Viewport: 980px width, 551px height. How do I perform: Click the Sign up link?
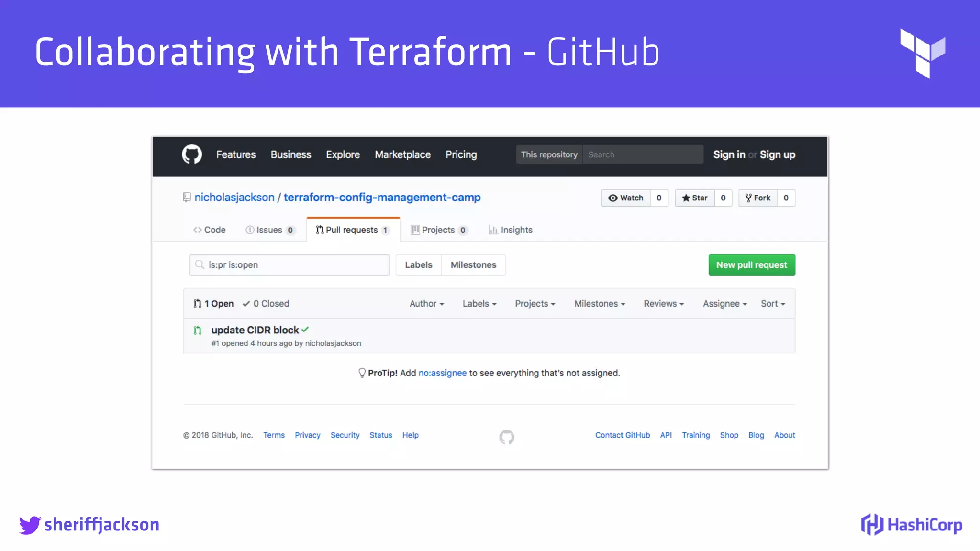(778, 154)
